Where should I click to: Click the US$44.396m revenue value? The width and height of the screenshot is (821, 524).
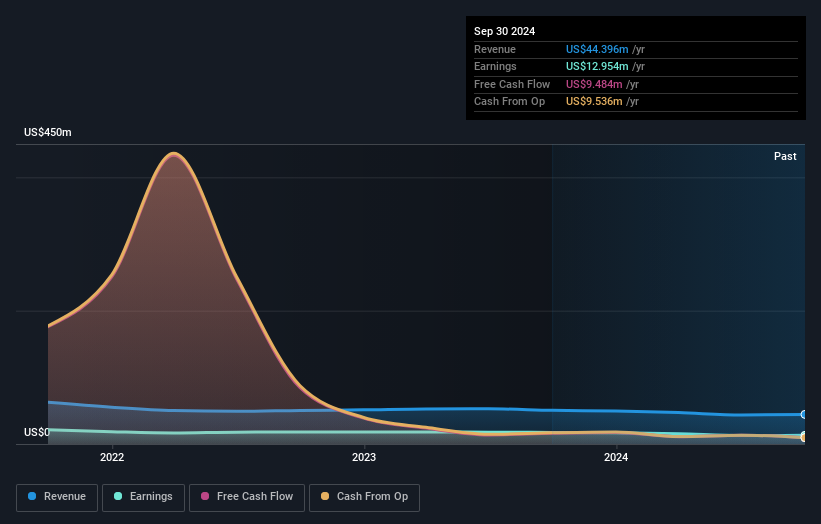(x=597, y=49)
